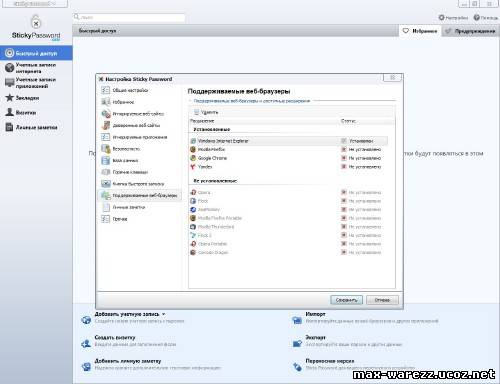Select the Windows Internet Explorer row
This screenshot has width=500, height=384.
pyautogui.click(x=289, y=141)
